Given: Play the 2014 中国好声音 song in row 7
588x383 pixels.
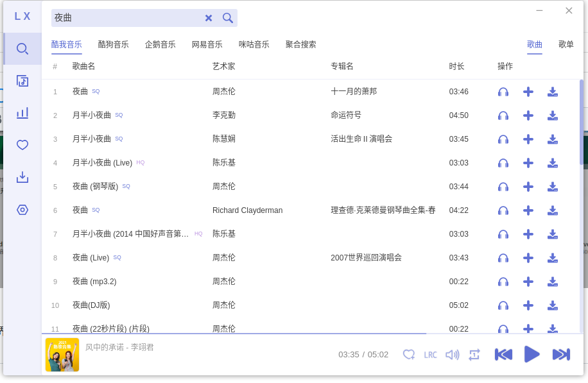Looking at the screenshot, I should (x=503, y=234).
